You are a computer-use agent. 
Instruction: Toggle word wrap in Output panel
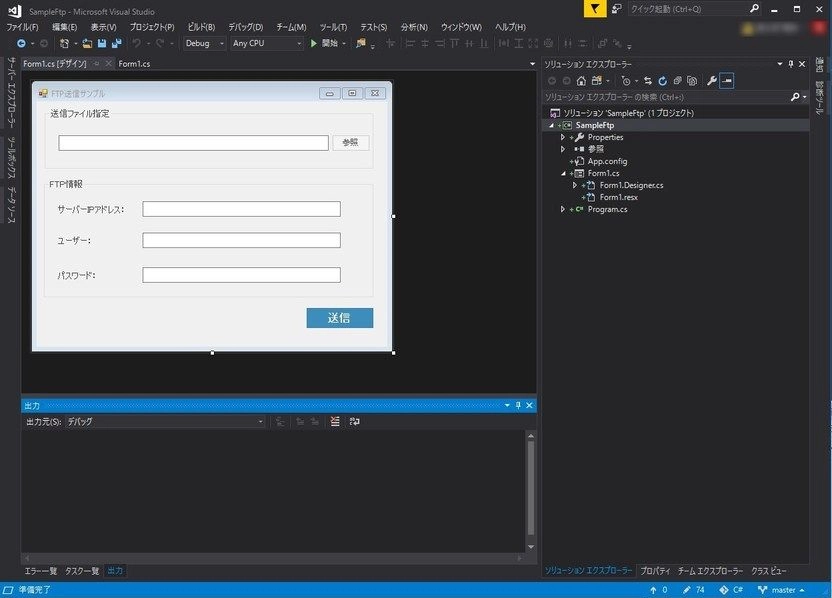[354, 421]
